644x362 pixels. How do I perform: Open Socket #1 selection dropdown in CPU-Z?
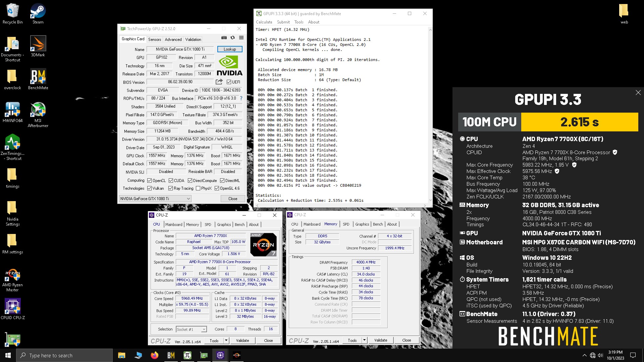[x=191, y=329]
